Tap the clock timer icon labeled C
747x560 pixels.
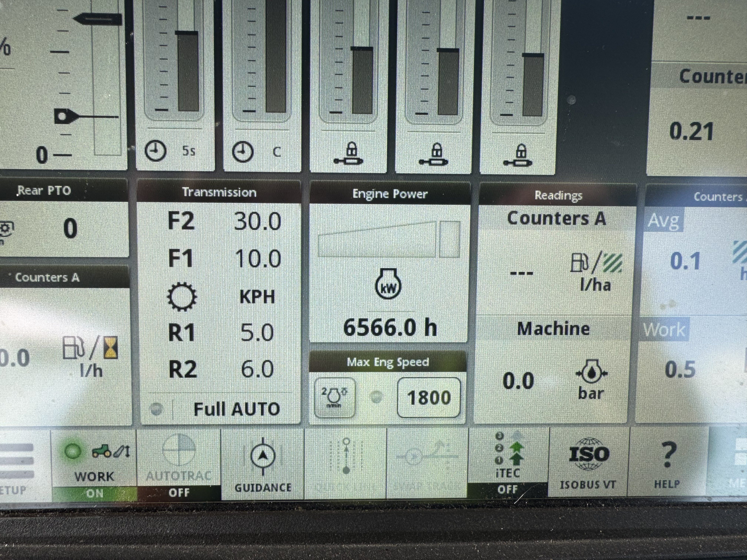(243, 151)
